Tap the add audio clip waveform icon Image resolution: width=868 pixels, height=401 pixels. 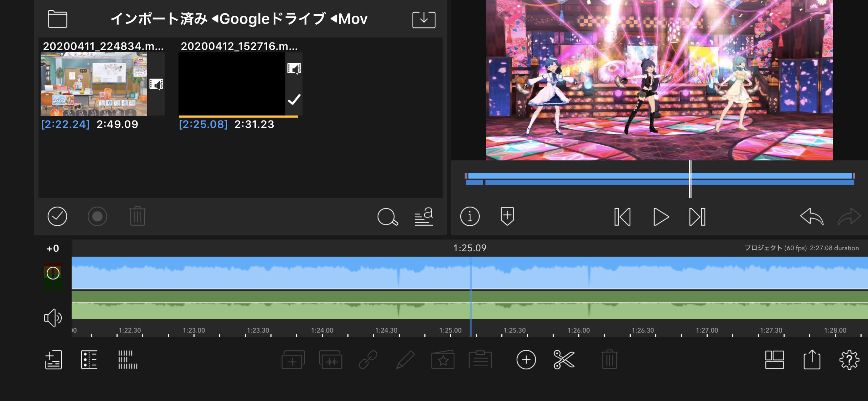click(x=331, y=360)
